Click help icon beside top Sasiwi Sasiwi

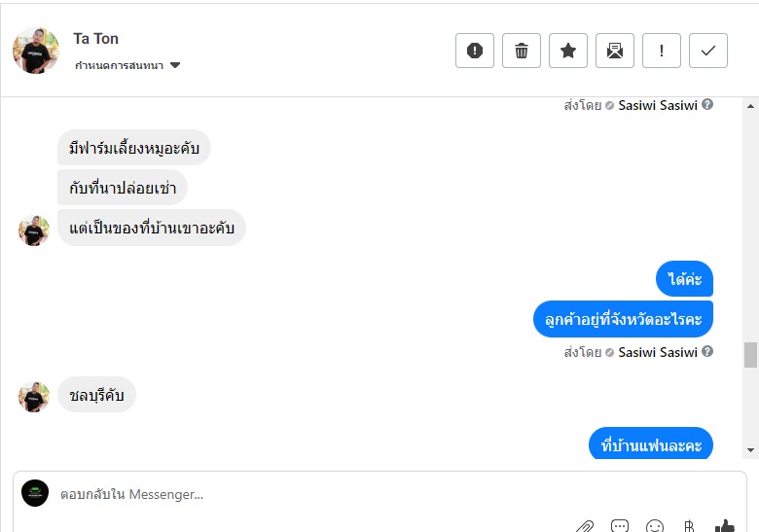click(x=707, y=104)
